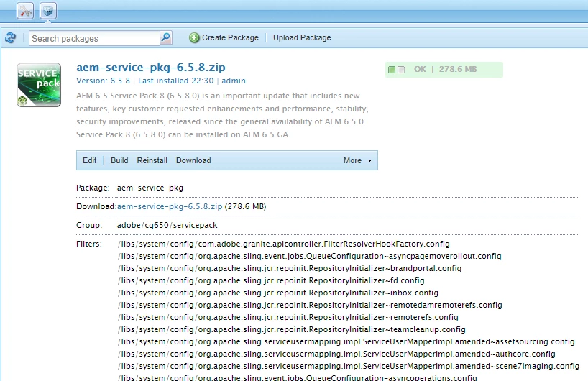Screen dimensions: 588x381
Task: Click Last installed 22:30 text
Action: point(176,81)
